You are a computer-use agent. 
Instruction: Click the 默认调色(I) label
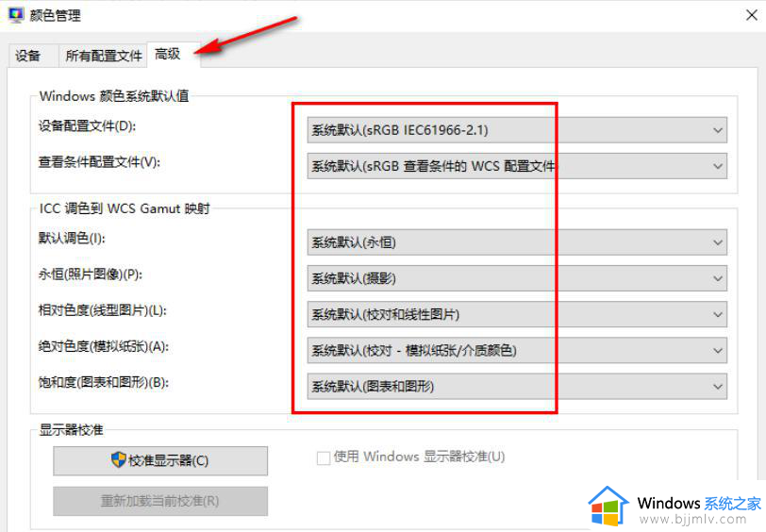click(x=72, y=238)
